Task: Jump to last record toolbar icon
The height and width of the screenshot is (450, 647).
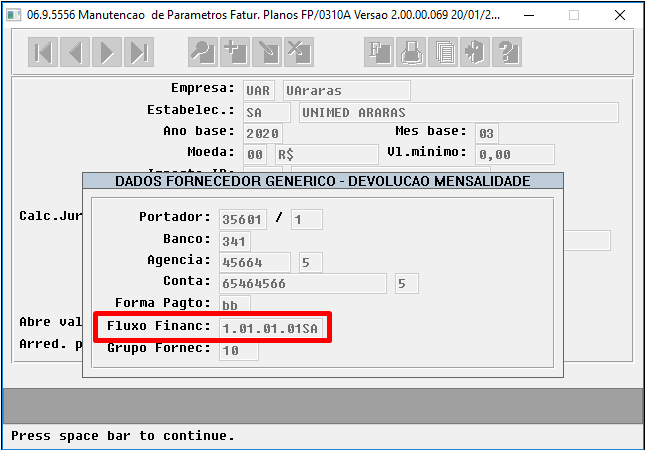Action: 139,52
